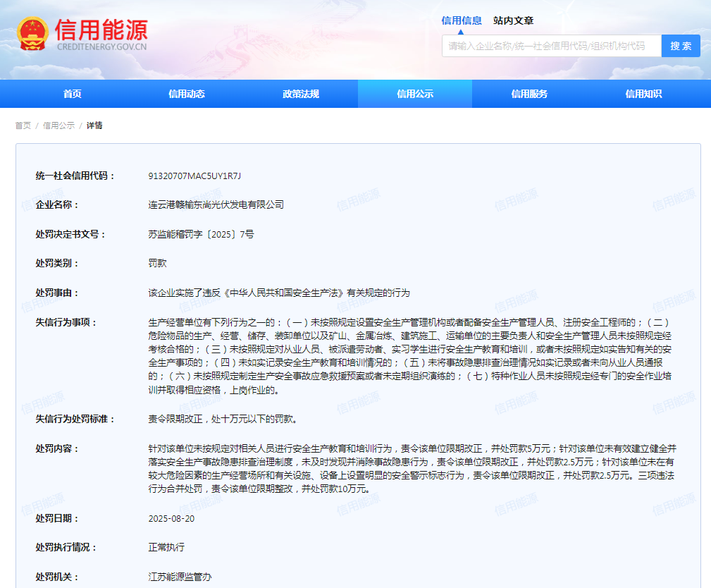711x588 pixels.
Task: Open the 信用动态 navigation menu item
Action: (186, 94)
